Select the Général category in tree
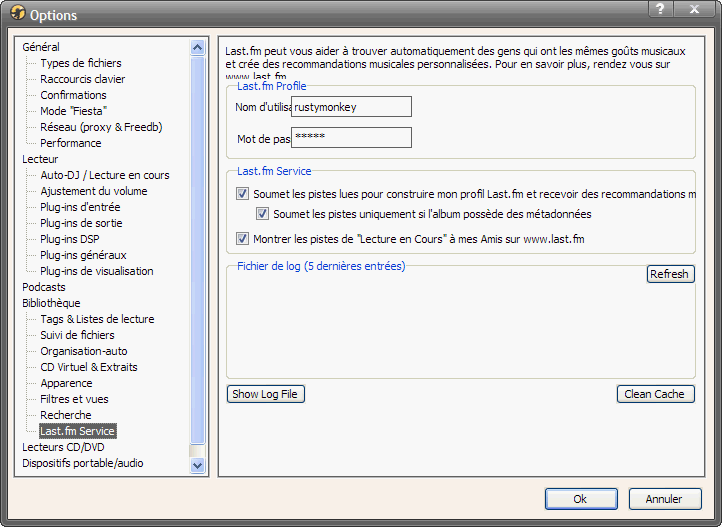The image size is (722, 527). [41, 47]
